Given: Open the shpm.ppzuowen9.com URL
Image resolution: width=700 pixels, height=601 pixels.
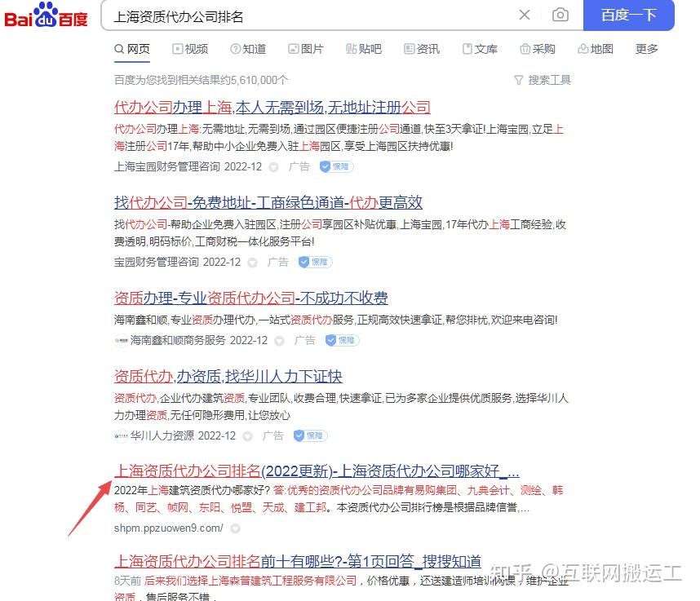Looking at the screenshot, I should tap(169, 528).
